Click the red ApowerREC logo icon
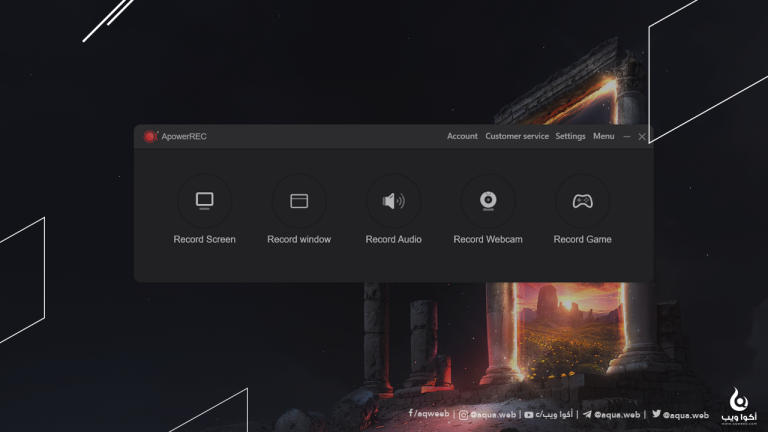This screenshot has height=432, width=768. pos(150,136)
